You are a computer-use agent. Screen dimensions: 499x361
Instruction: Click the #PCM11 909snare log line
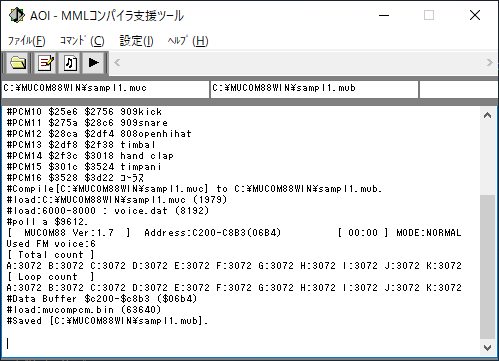click(87, 123)
